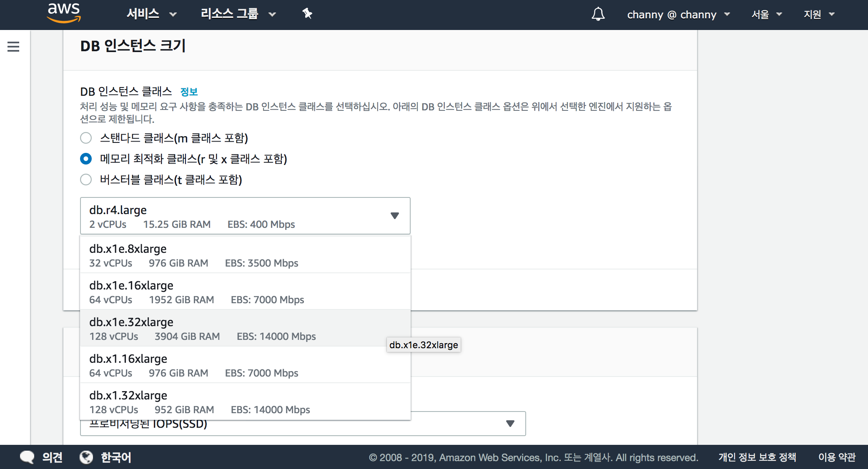
Task: Choose db.x1.16xlarge option
Action: click(245, 365)
